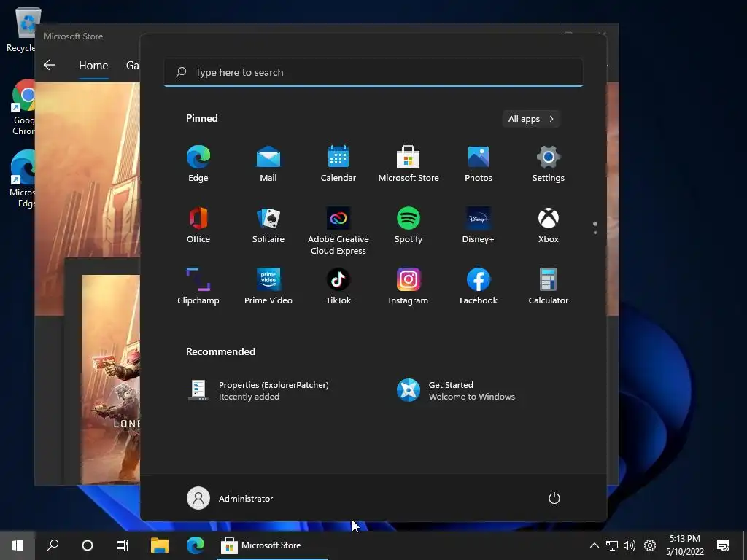Viewport: 747px width, 560px height.
Task: Select the Home tab in Microsoft Store
Action: coord(93,65)
